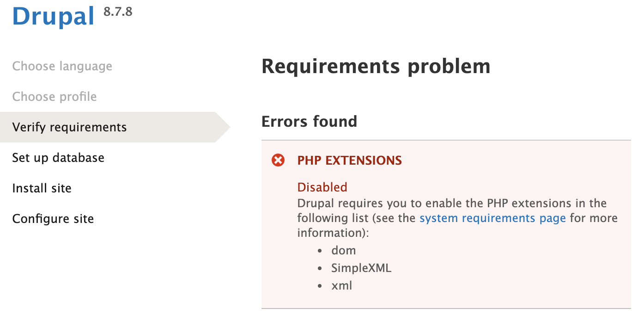
Task: Click the 8.7.8 version number
Action: pyautogui.click(x=118, y=12)
